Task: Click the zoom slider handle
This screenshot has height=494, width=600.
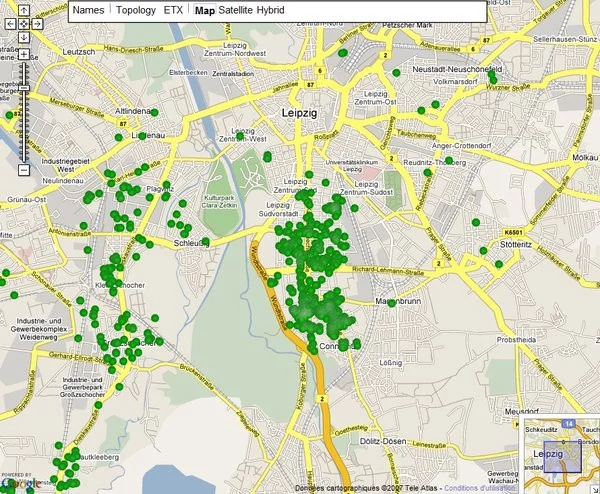Action: [x=24, y=88]
